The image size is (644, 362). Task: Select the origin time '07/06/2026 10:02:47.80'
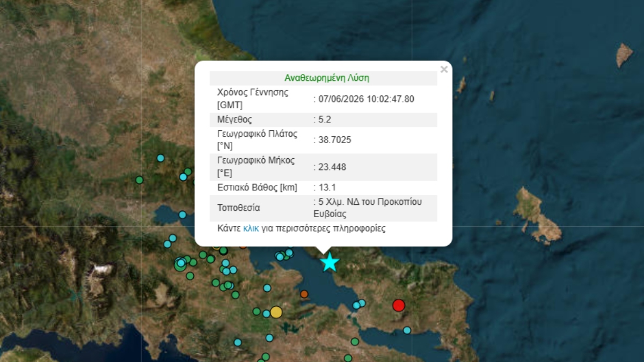pyautogui.click(x=365, y=99)
